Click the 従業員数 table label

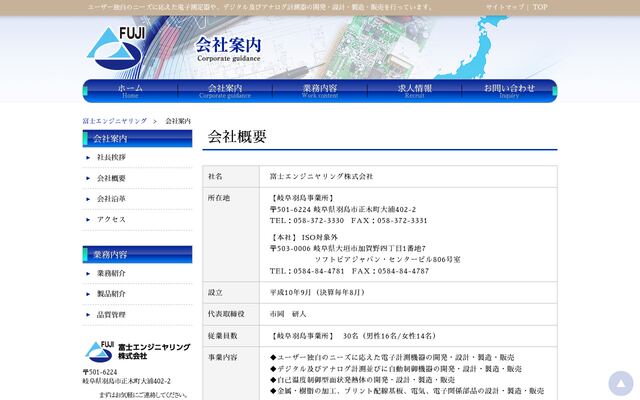[x=222, y=336]
